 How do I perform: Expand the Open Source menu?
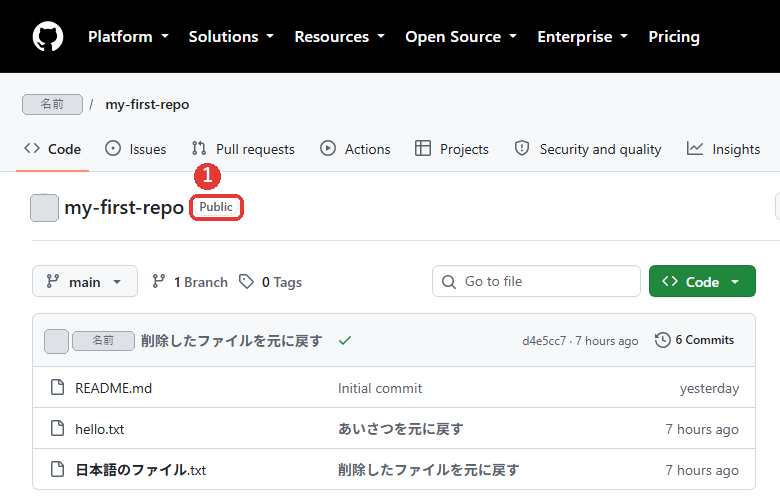(x=461, y=36)
